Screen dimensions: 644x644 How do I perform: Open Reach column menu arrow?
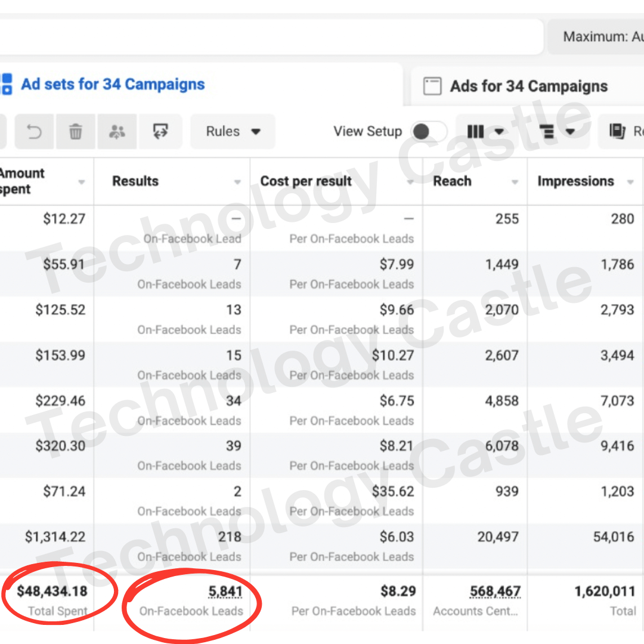(515, 182)
